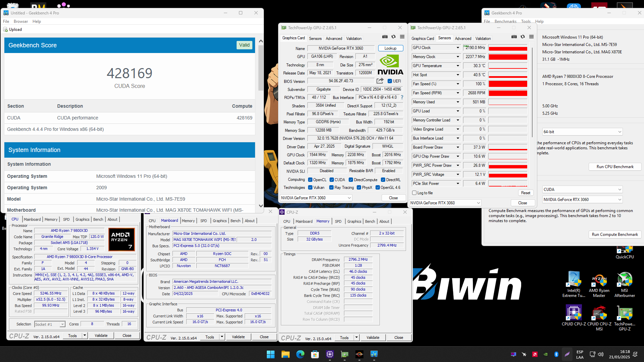
Task: Click the BIOS share/export icon in GPU-Z
Action: pyautogui.click(x=380, y=81)
